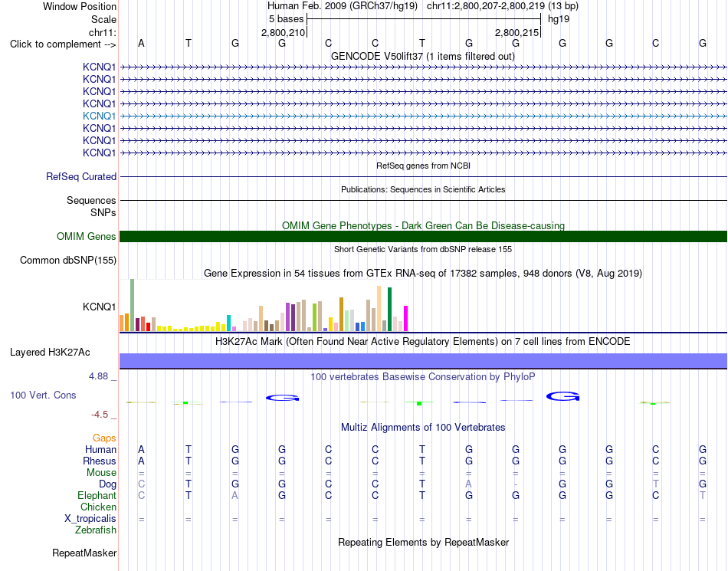Click the -4.5 PhyloP lower axis value
Viewport: 728px width, 571px height.
[100, 414]
